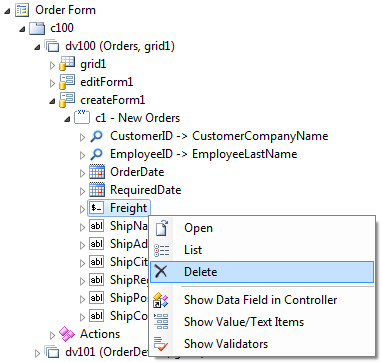Viewport: 382px width, 362px height.
Task: Click the Open menu document icon
Action: coord(162,228)
